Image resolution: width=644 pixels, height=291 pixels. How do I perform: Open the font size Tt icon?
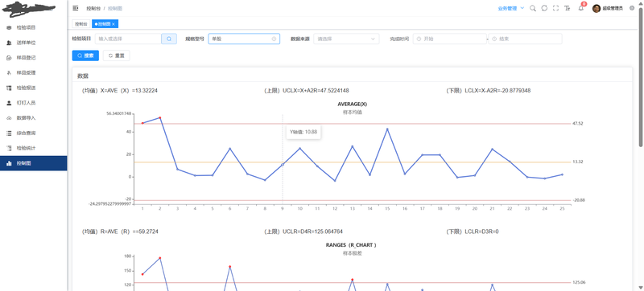(568, 8)
